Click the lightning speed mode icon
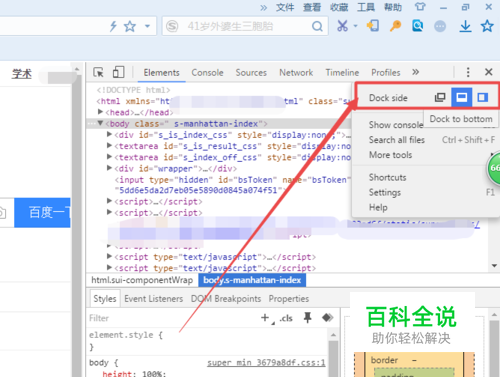The height and width of the screenshot is (377, 500). tap(113, 26)
